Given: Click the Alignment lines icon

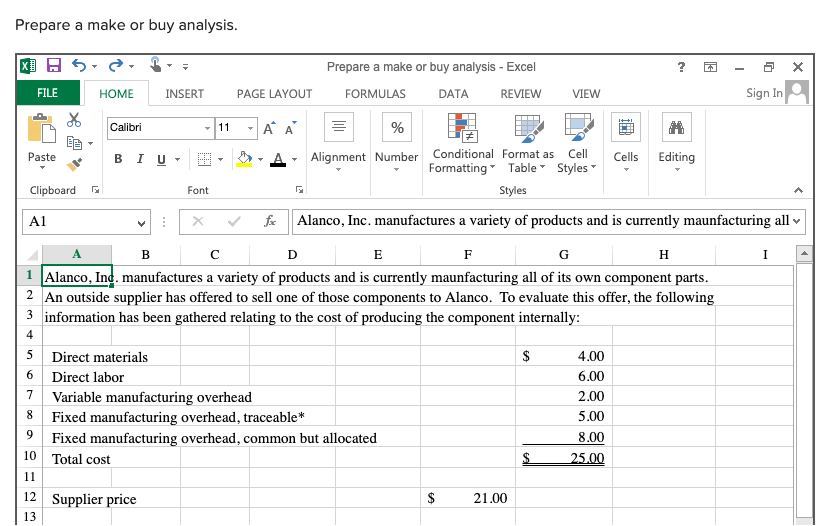Looking at the screenshot, I should [339, 126].
